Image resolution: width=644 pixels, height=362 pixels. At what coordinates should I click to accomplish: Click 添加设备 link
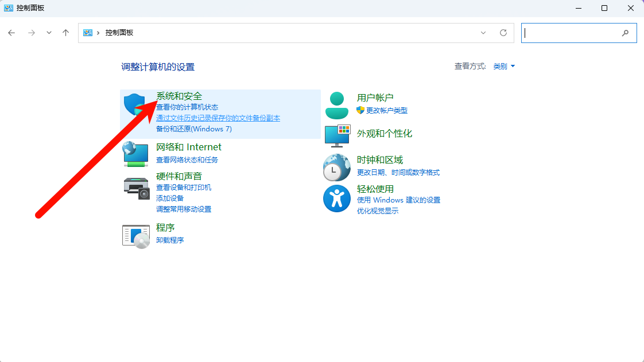pos(170,198)
